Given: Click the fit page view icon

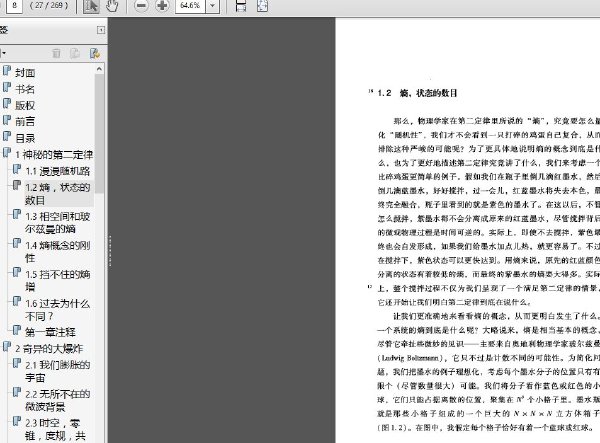Looking at the screenshot, I should (x=262, y=6).
